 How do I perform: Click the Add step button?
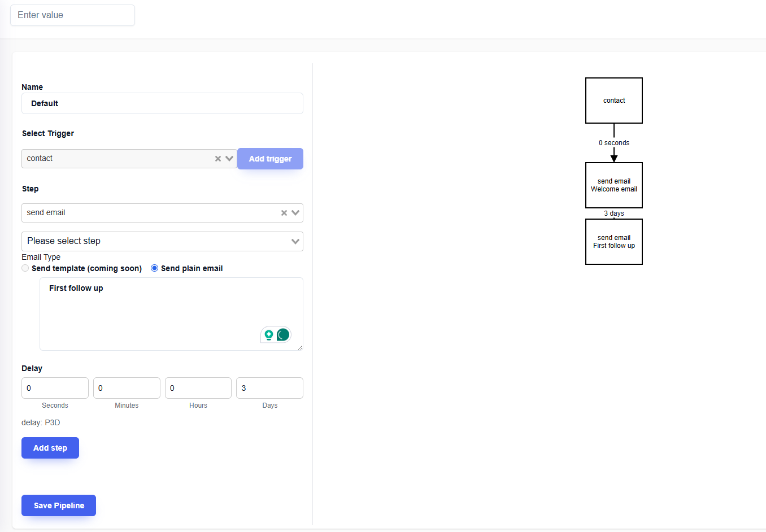pyautogui.click(x=50, y=448)
